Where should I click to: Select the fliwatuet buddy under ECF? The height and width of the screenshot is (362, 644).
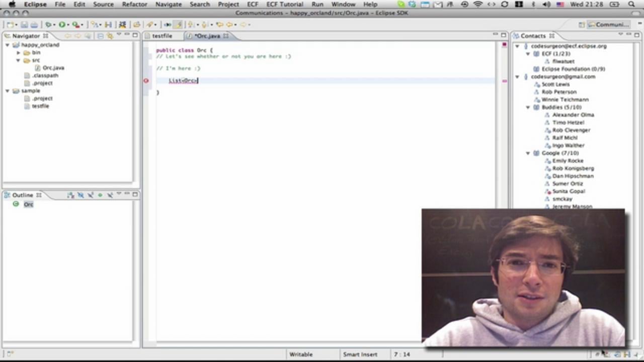[563, 61]
